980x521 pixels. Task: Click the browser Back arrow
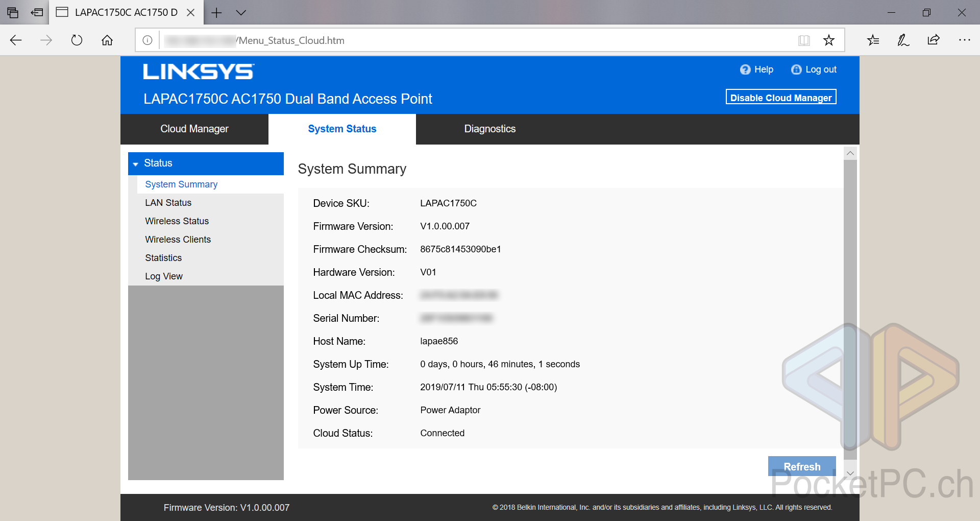(x=16, y=40)
